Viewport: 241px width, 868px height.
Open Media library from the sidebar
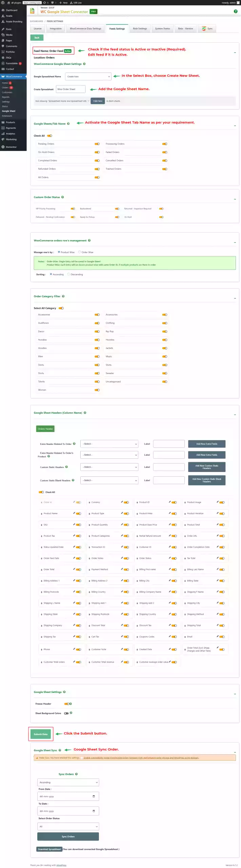9,35
